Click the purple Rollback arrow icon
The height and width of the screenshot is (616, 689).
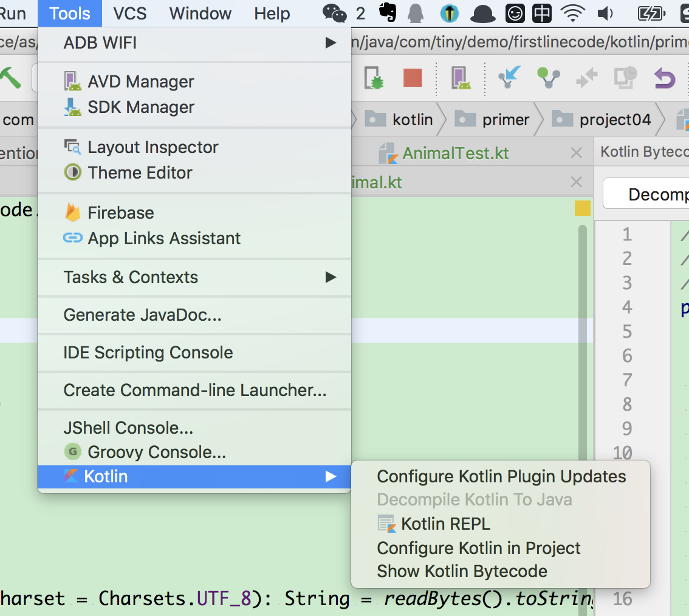664,79
